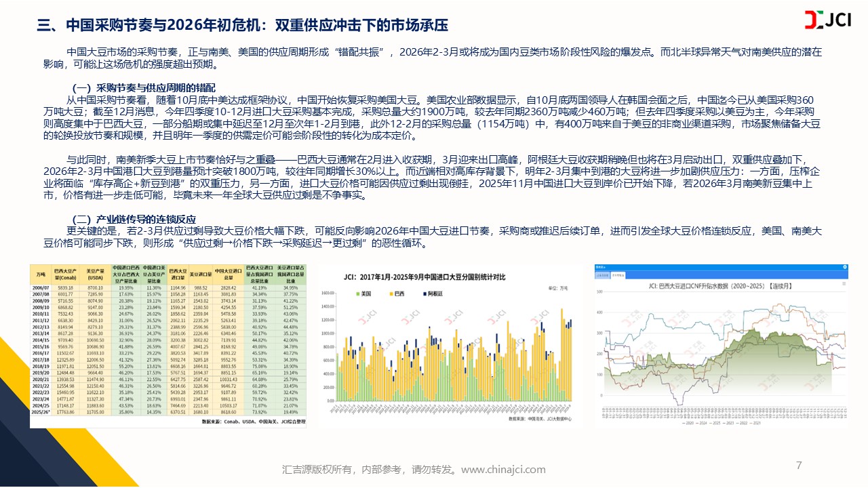Viewport: 868px width, 488px height.
Task: Click the heading （二）产业链传导的连锁反应
Action: tap(134, 219)
